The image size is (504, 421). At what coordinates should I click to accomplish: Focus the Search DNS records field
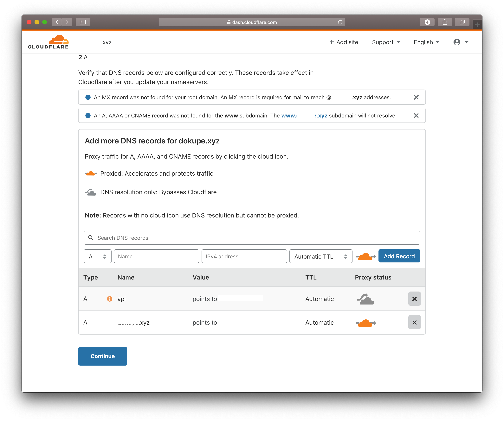click(x=252, y=238)
